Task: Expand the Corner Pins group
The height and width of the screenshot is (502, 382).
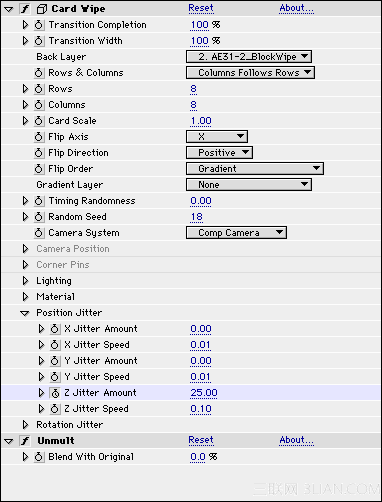Action: click(25, 265)
